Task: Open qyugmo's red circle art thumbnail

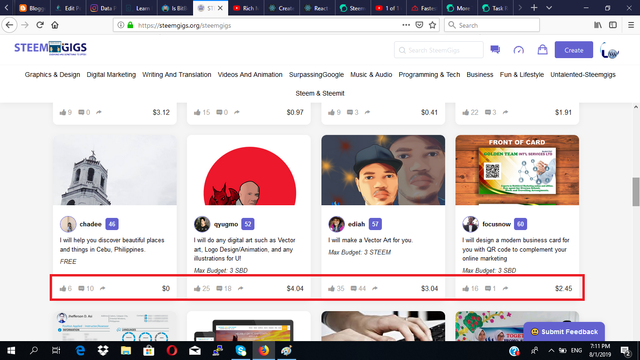Action: pyautogui.click(x=249, y=170)
